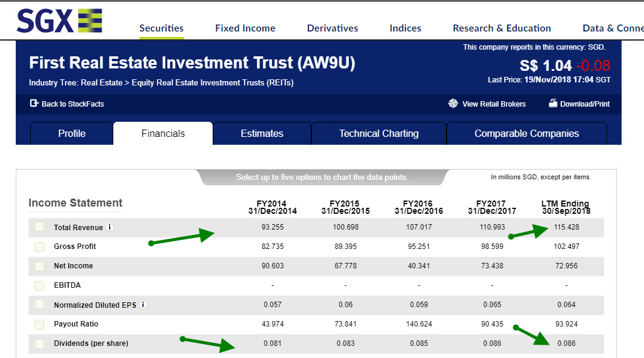Click the View Retail Brokers link
This screenshot has width=644, height=358.
click(494, 104)
